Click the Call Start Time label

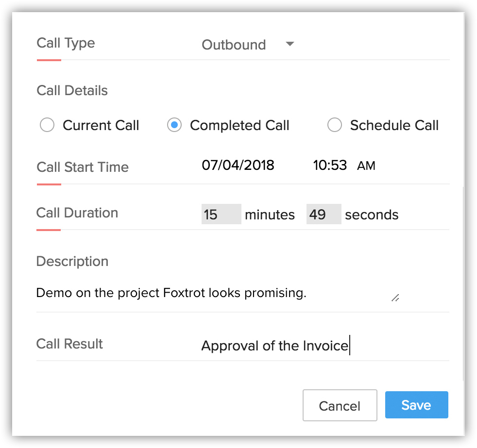[x=83, y=167]
